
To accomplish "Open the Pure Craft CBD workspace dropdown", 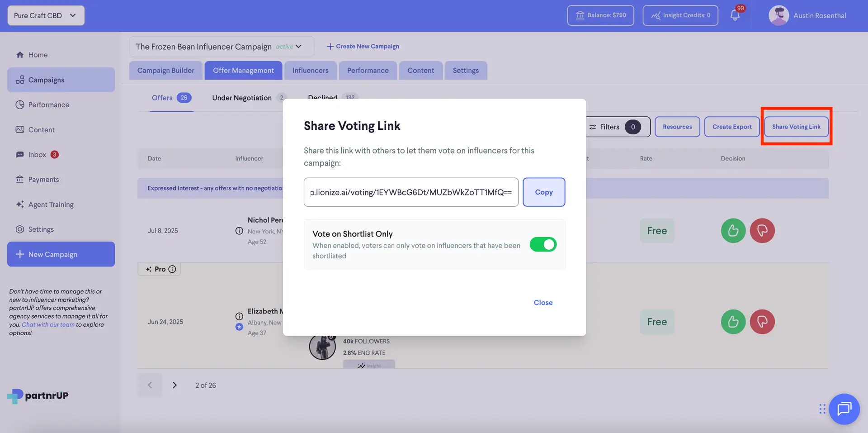I will pos(45,15).
